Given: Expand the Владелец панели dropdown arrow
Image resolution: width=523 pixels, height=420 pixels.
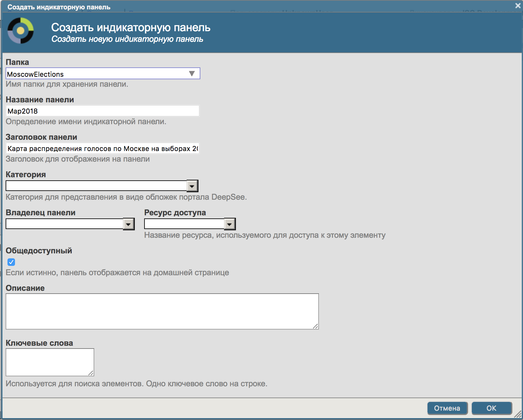Looking at the screenshot, I should (x=129, y=224).
